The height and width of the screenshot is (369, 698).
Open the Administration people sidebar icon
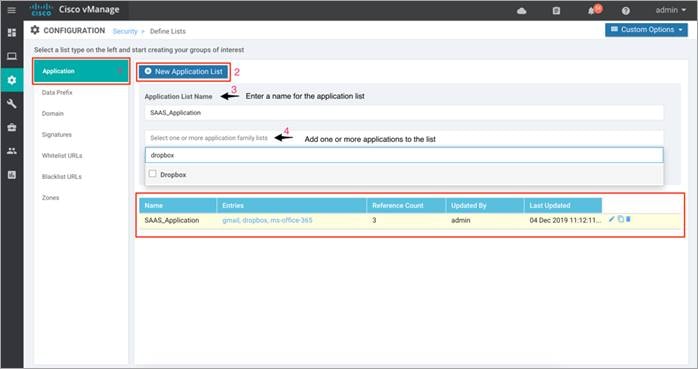[x=12, y=151]
